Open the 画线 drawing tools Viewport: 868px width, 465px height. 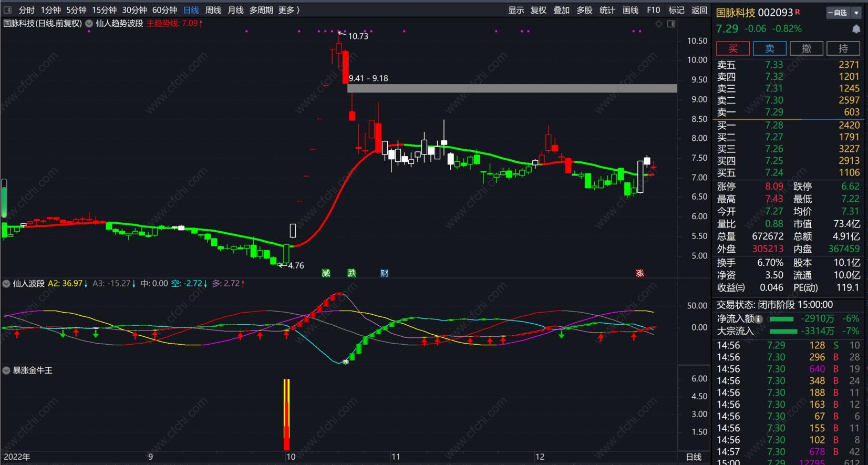pyautogui.click(x=630, y=10)
